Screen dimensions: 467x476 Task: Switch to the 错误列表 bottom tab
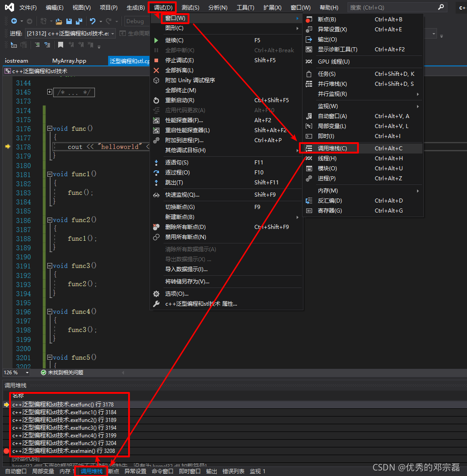click(233, 471)
